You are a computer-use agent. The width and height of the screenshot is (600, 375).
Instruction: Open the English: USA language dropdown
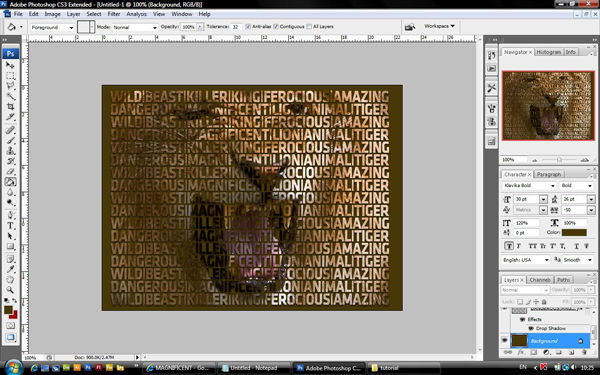click(526, 260)
